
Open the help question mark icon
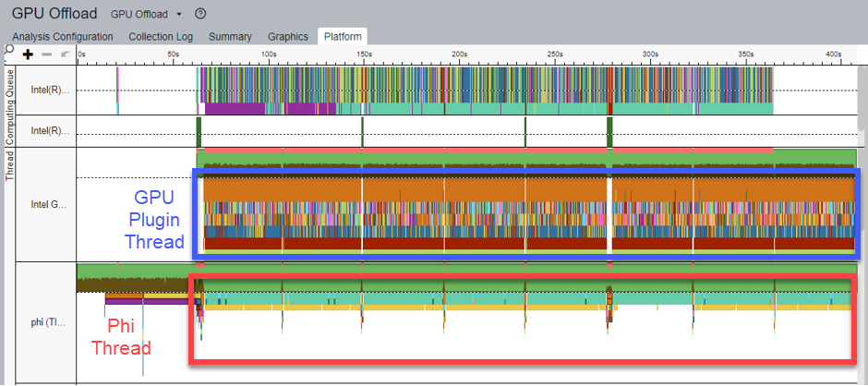coord(200,15)
